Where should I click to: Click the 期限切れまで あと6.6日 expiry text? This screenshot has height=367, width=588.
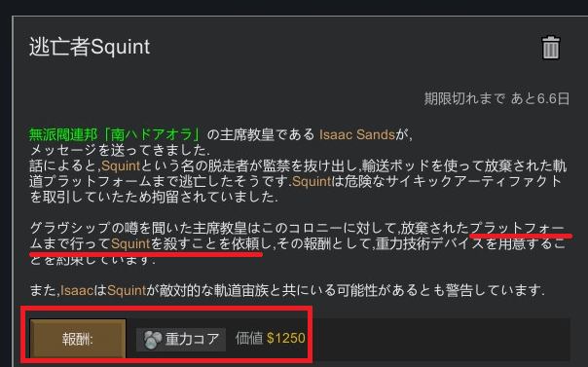[496, 98]
